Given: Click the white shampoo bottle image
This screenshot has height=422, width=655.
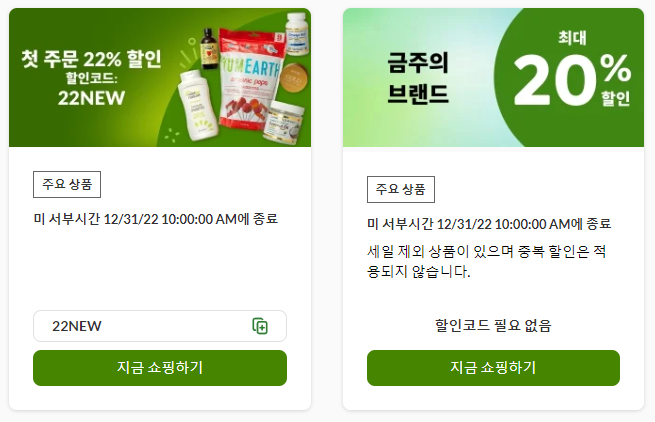Looking at the screenshot, I should coord(198,106).
